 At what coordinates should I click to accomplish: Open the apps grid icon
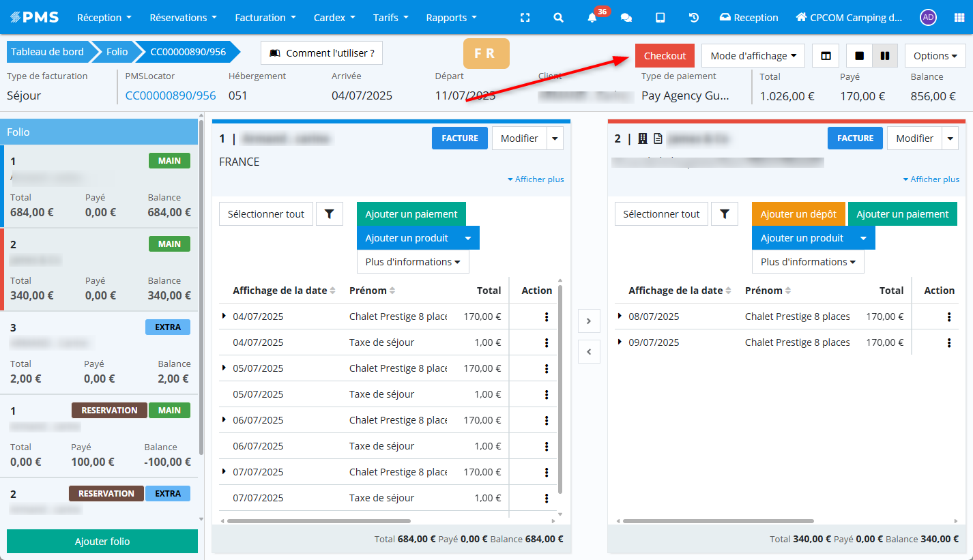(x=959, y=18)
